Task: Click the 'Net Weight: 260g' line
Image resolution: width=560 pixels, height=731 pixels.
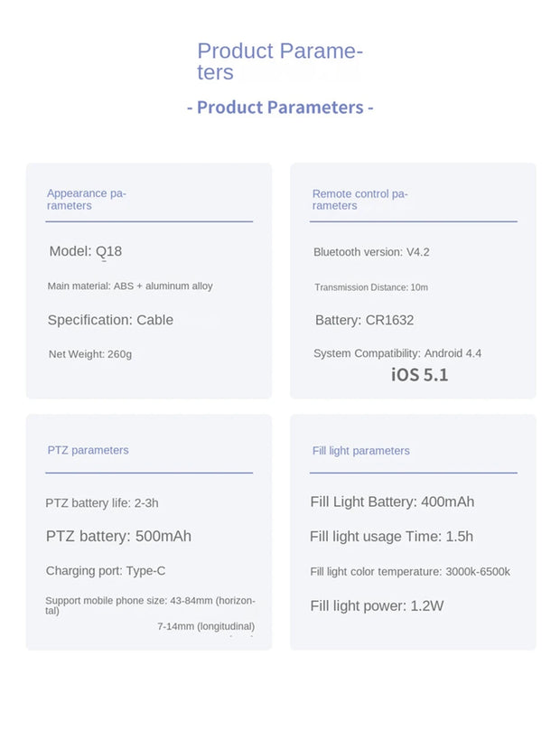Action: (90, 354)
